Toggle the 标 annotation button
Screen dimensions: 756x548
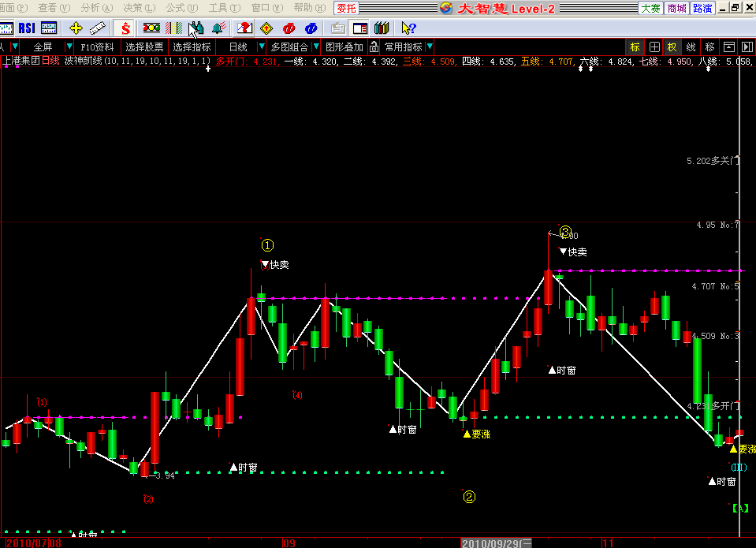click(635, 47)
